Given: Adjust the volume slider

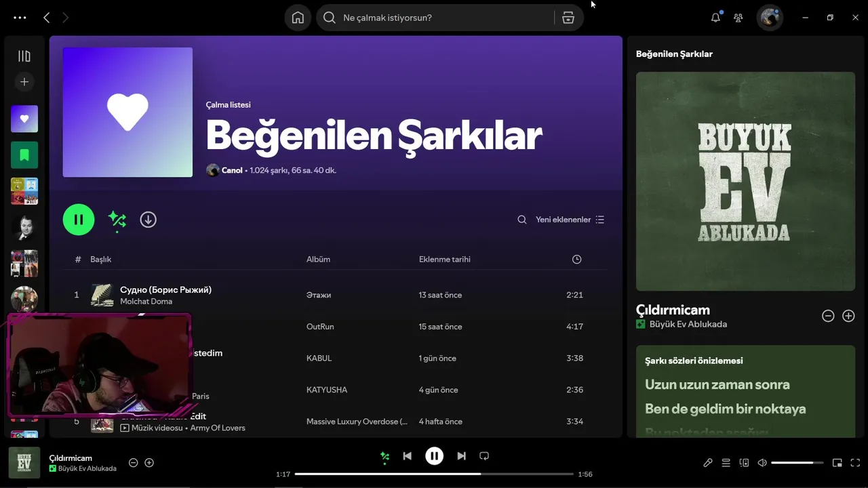Looking at the screenshot, I should [797, 463].
